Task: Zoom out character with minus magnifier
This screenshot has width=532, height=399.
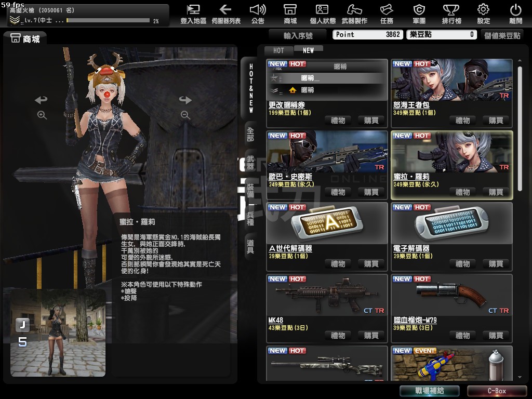Action: [x=185, y=115]
